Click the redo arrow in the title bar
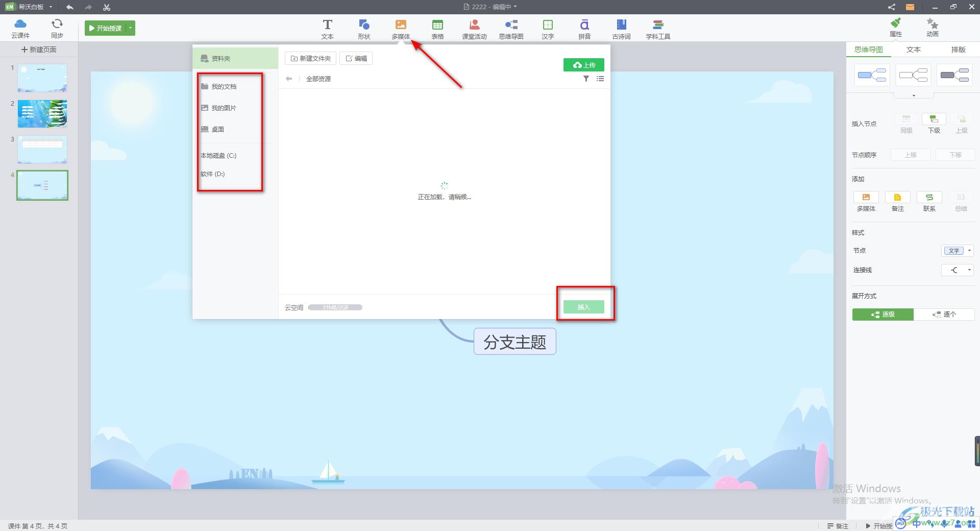The image size is (980, 531). pyautogui.click(x=88, y=7)
